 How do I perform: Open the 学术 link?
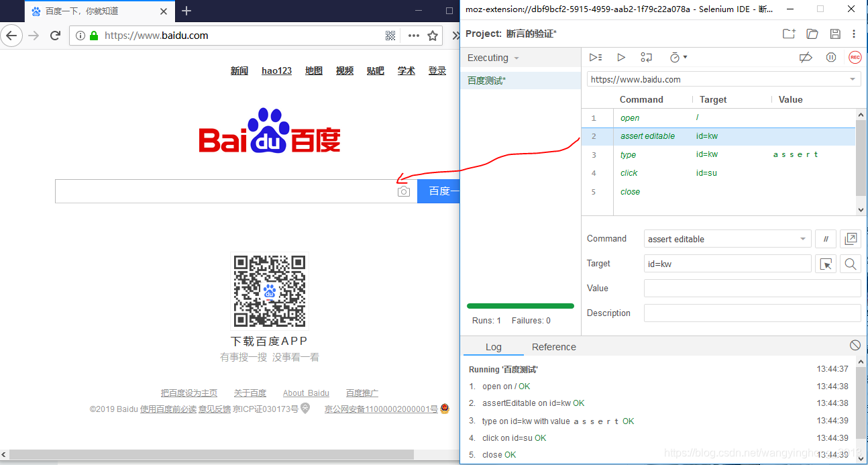(x=406, y=70)
